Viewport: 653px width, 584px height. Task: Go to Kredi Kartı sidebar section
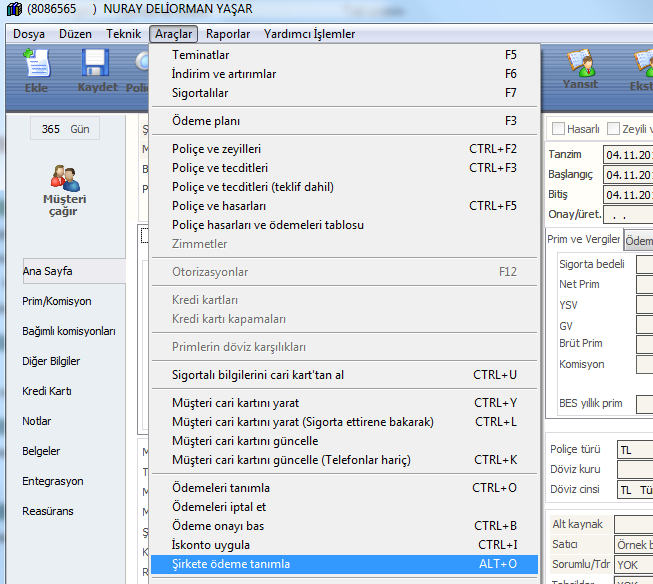coord(47,391)
